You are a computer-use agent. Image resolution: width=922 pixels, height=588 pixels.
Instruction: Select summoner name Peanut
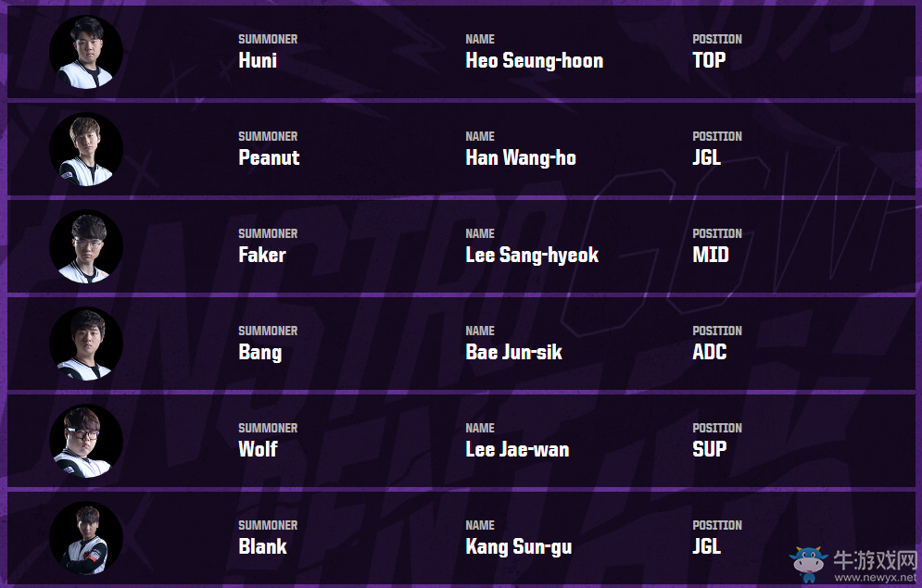[x=269, y=158]
